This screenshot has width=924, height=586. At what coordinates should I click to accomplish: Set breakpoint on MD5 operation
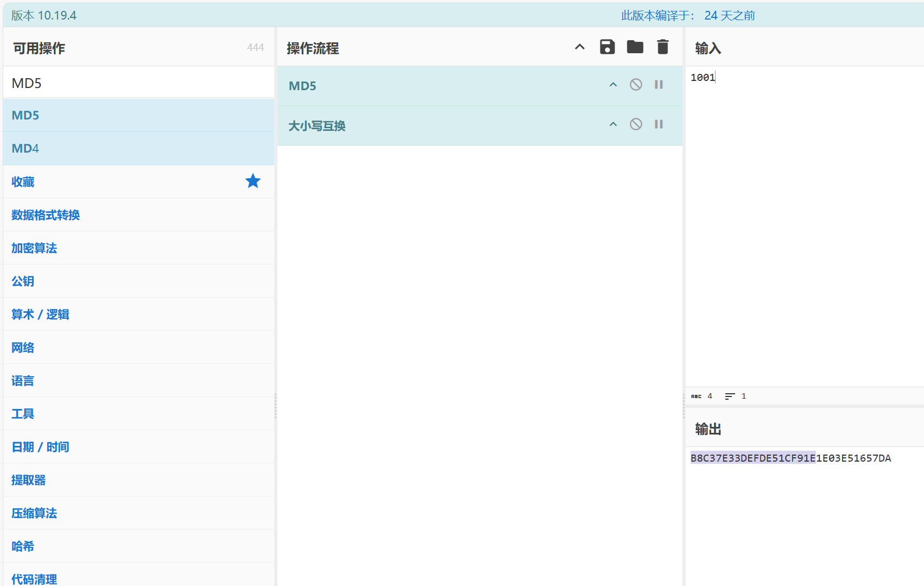659,85
